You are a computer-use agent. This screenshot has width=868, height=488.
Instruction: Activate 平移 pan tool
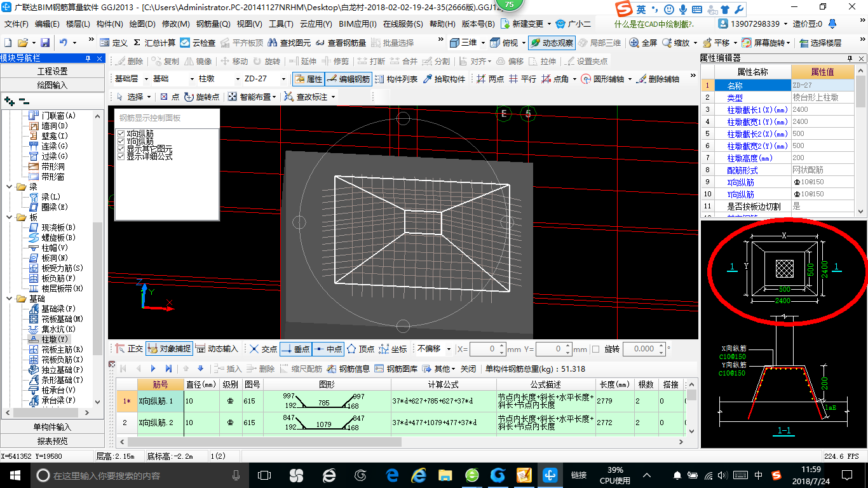coord(715,43)
